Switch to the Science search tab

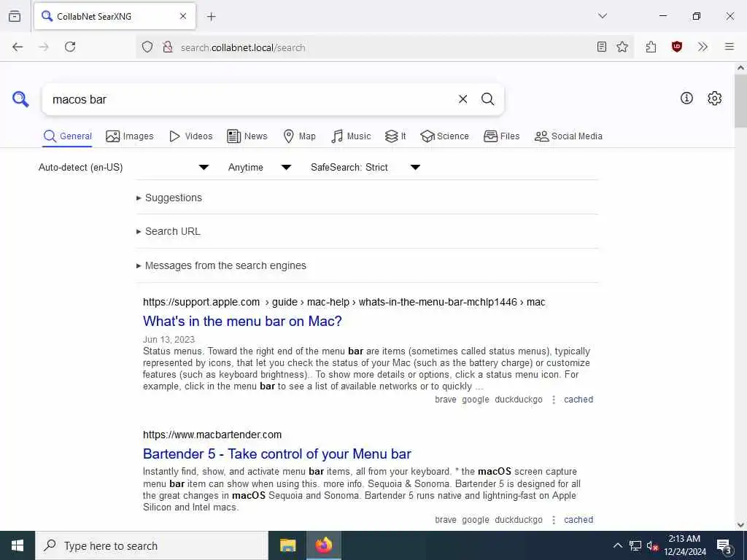[x=444, y=136]
